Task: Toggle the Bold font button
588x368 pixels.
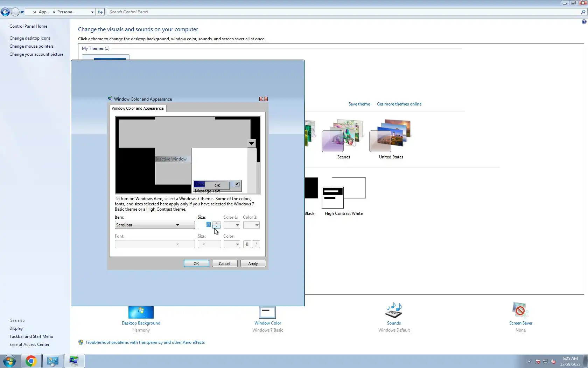Action: pos(247,244)
